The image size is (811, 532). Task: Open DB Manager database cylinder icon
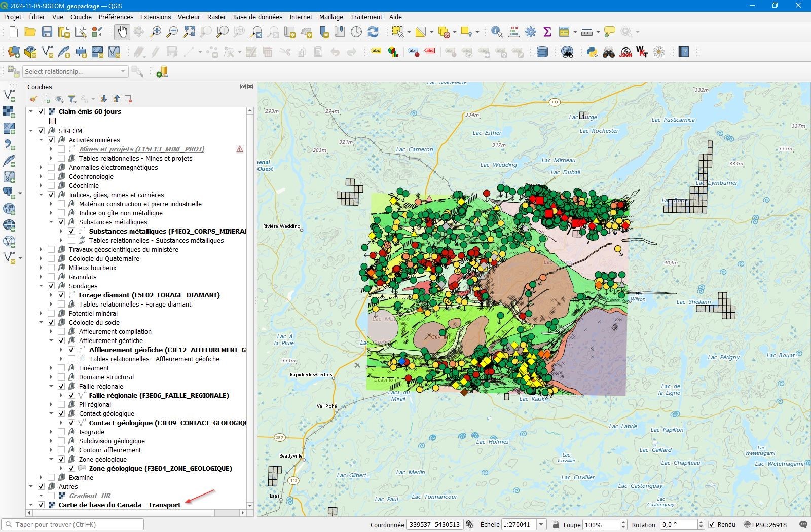(x=542, y=52)
